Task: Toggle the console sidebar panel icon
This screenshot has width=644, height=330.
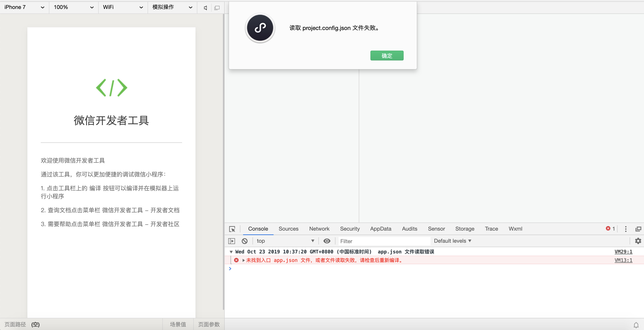Action: click(231, 241)
